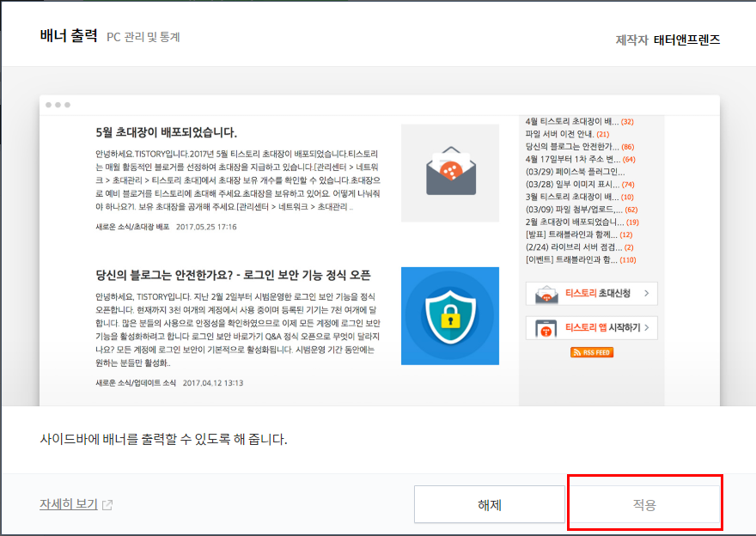Open sidebar item (03/29) 페이스북 플러그인
Image resolution: width=756 pixels, height=536 pixels.
[x=576, y=172]
